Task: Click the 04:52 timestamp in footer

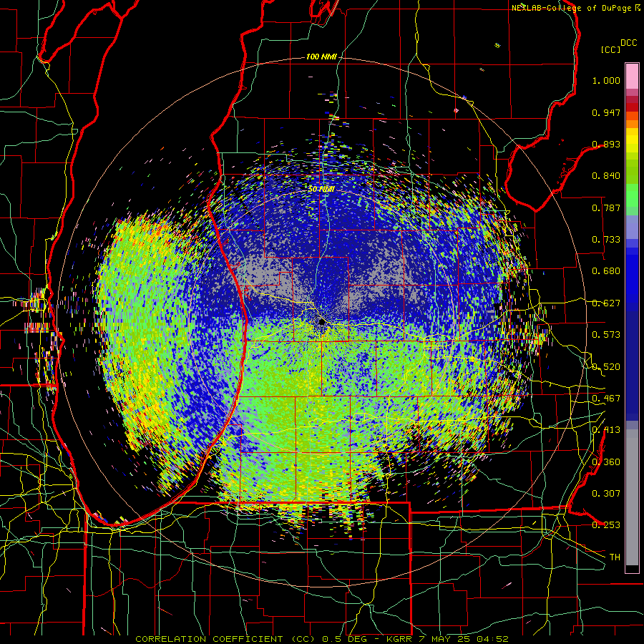Action: (x=492, y=639)
